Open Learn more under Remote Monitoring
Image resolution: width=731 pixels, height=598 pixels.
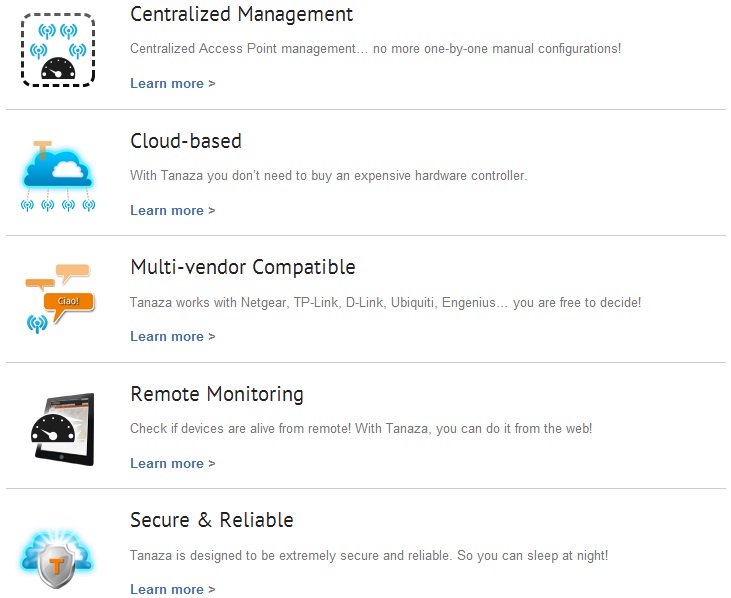[x=172, y=463]
